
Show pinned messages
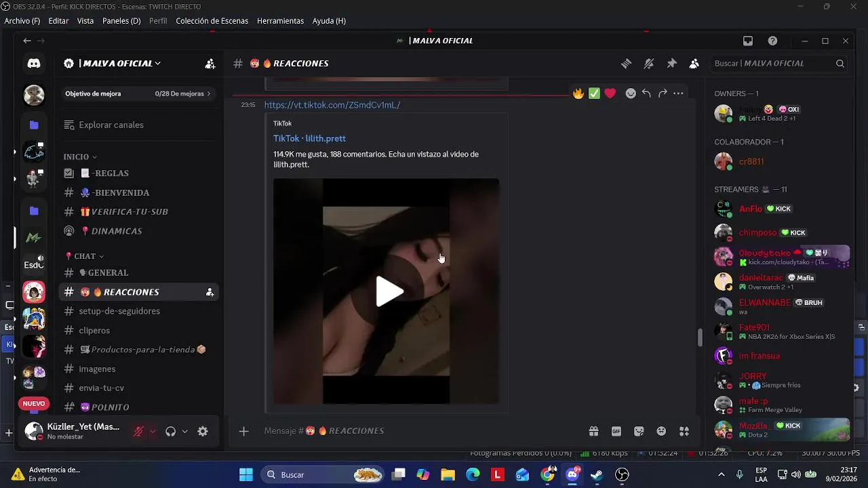tap(671, 64)
